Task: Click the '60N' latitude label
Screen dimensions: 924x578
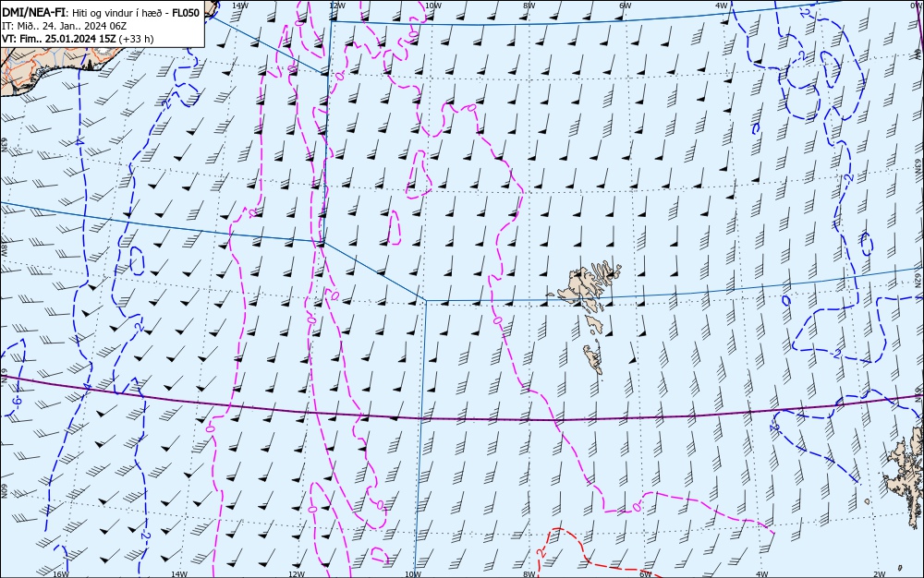Action: pyautogui.click(x=4, y=491)
